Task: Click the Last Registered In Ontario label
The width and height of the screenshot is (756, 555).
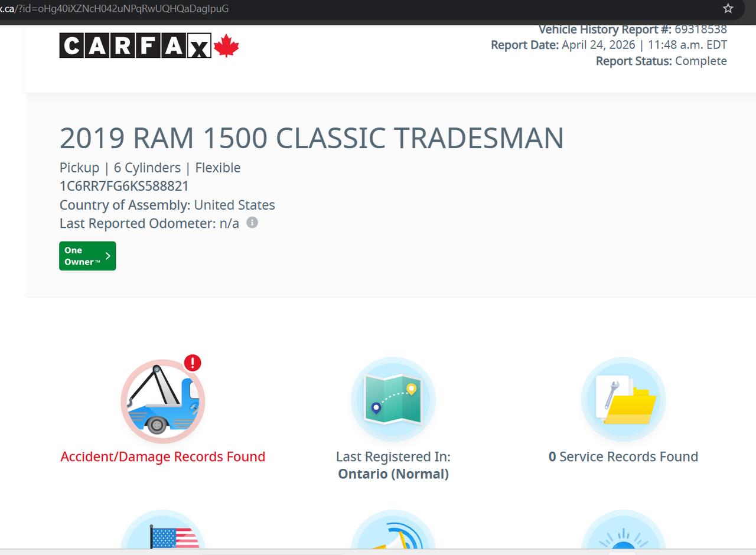Action: point(393,465)
